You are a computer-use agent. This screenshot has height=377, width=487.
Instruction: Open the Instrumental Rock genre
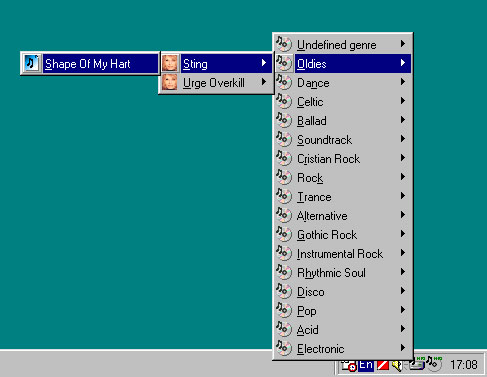click(343, 253)
